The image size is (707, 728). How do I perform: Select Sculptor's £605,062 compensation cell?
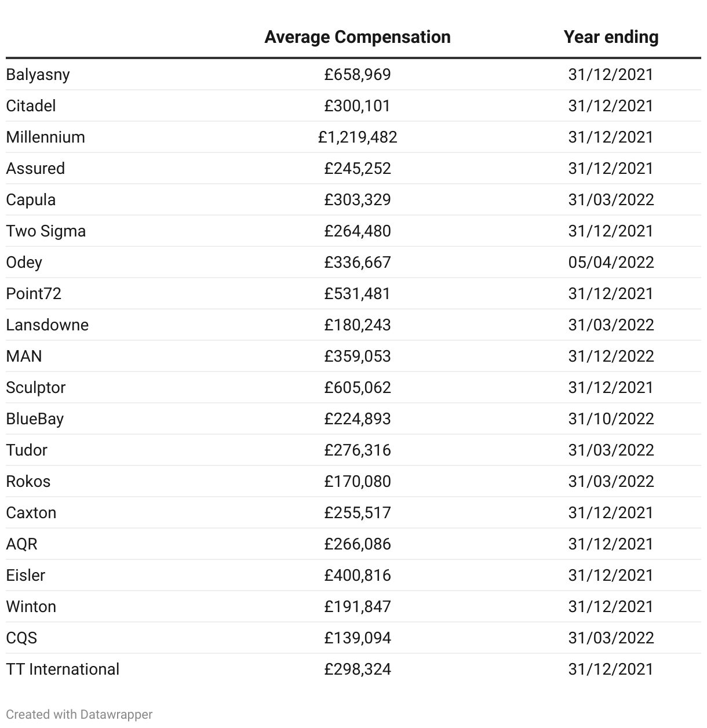tap(357, 388)
